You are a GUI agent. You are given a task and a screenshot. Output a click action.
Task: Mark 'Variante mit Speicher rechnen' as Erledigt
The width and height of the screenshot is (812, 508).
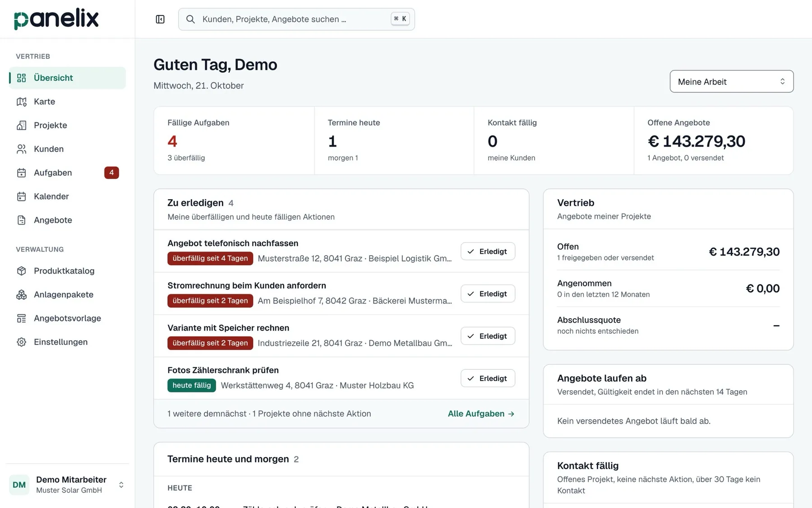(x=488, y=336)
